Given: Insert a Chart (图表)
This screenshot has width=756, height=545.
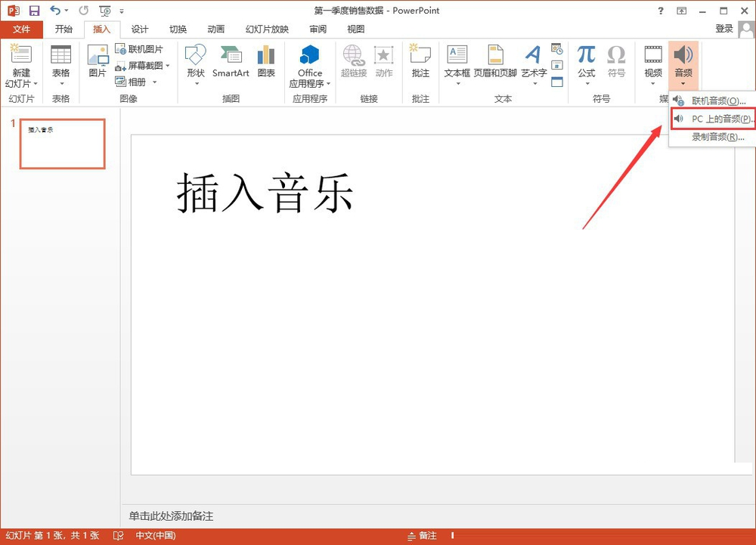Looking at the screenshot, I should tap(266, 61).
